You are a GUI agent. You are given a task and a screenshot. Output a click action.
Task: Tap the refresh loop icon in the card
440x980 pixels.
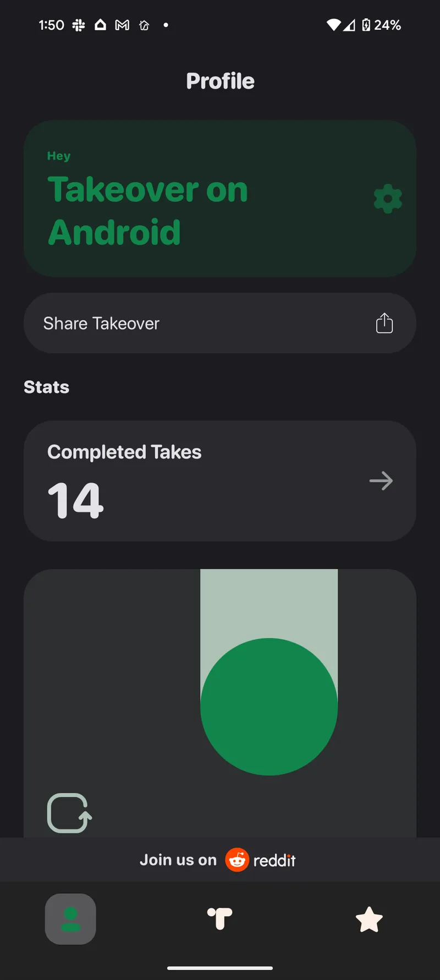69,813
